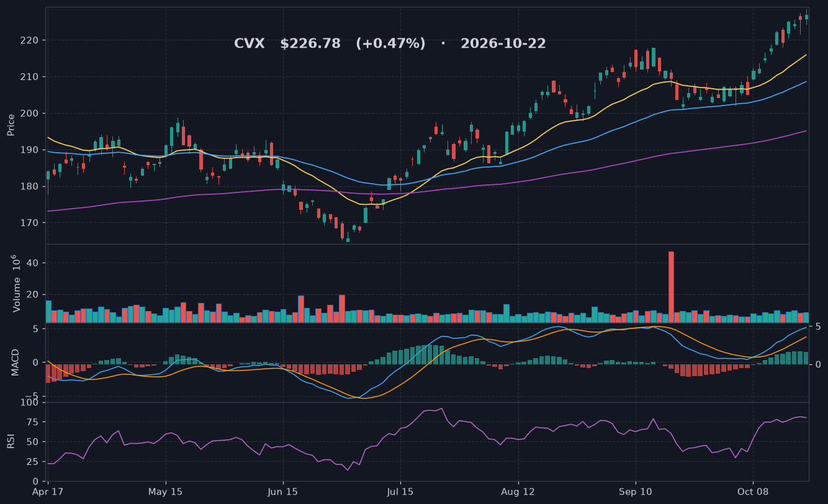Click the 210 price tick label
This screenshot has height=504, width=828.
click(30, 77)
